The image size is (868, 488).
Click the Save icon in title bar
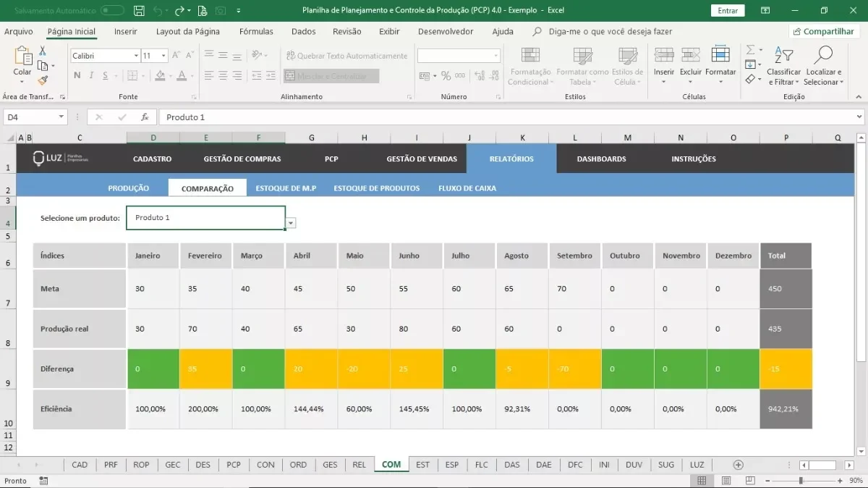click(x=140, y=11)
